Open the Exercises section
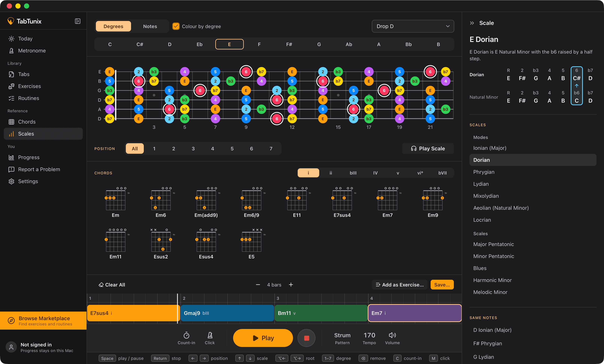 pos(43,86)
